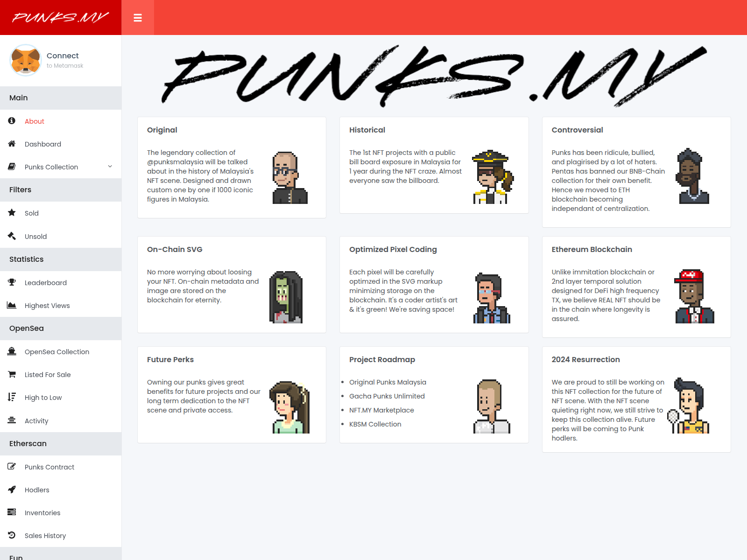Click the 'Original Punks Malaysia' roadmap item
The width and height of the screenshot is (747, 560).
point(388,382)
